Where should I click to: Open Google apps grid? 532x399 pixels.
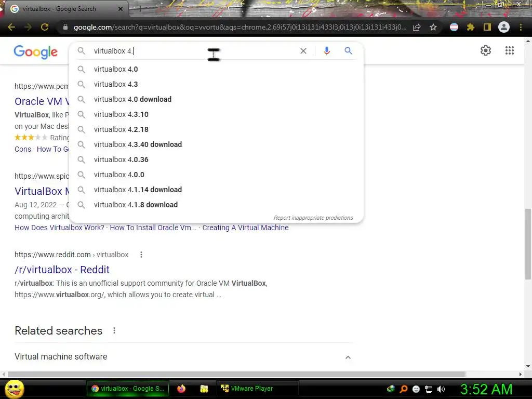point(510,50)
